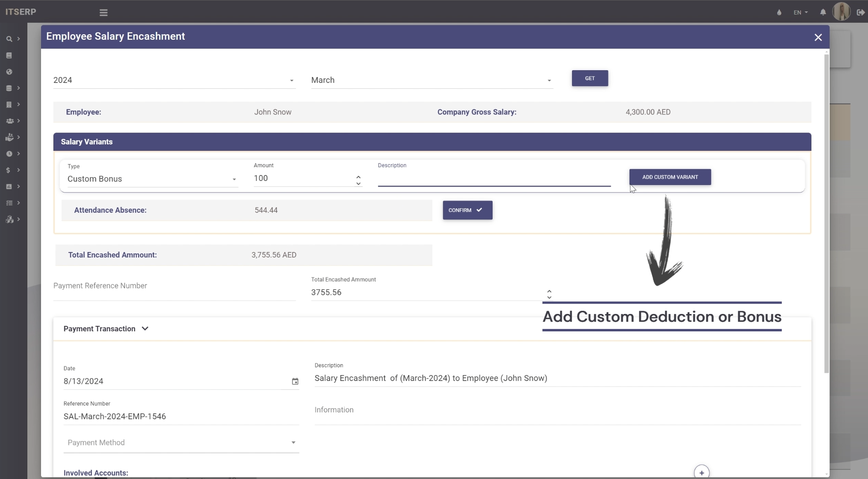Open the dollar sign finance sidebar menu
This screenshot has height=479, width=868.
pos(9,170)
